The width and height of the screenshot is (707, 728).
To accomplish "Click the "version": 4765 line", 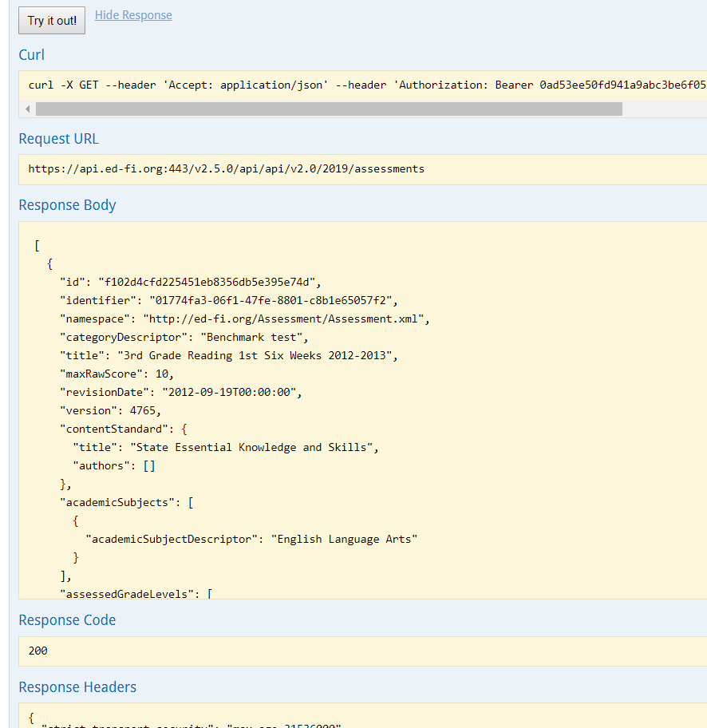I will (x=110, y=410).
